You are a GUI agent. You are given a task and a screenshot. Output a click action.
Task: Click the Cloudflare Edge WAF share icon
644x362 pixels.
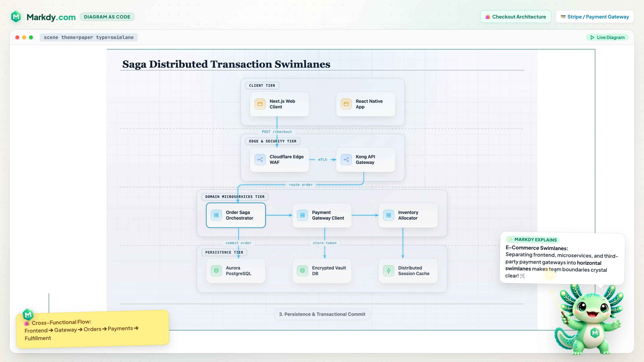(260, 159)
